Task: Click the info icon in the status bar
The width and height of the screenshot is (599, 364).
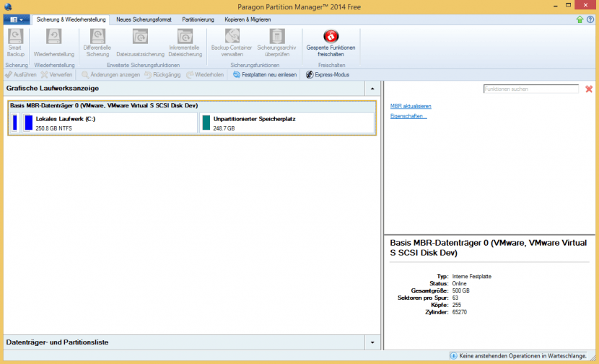Action: pyautogui.click(x=453, y=355)
